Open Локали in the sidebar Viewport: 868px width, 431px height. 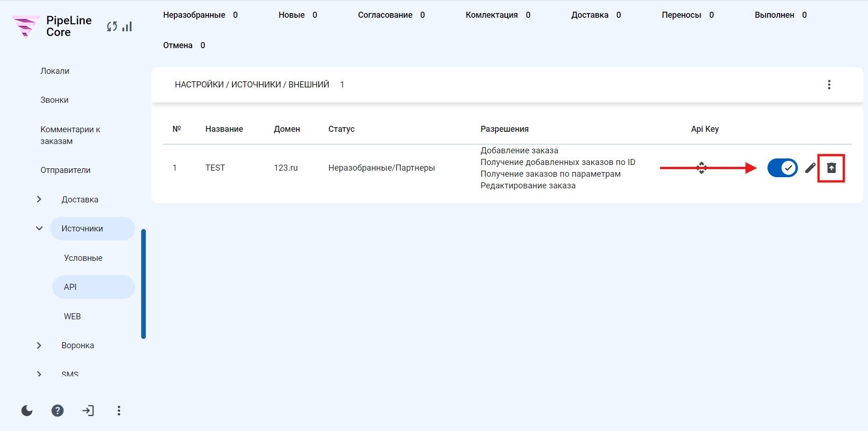point(55,71)
